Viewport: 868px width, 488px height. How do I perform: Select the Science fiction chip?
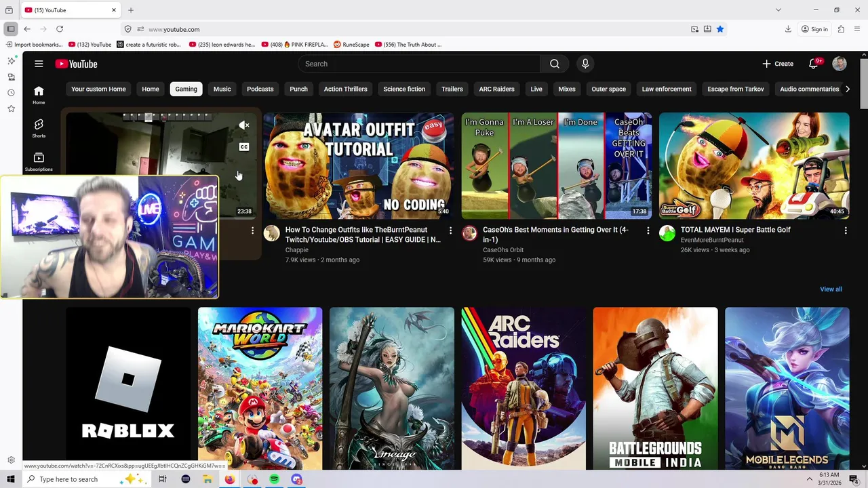pyautogui.click(x=404, y=89)
